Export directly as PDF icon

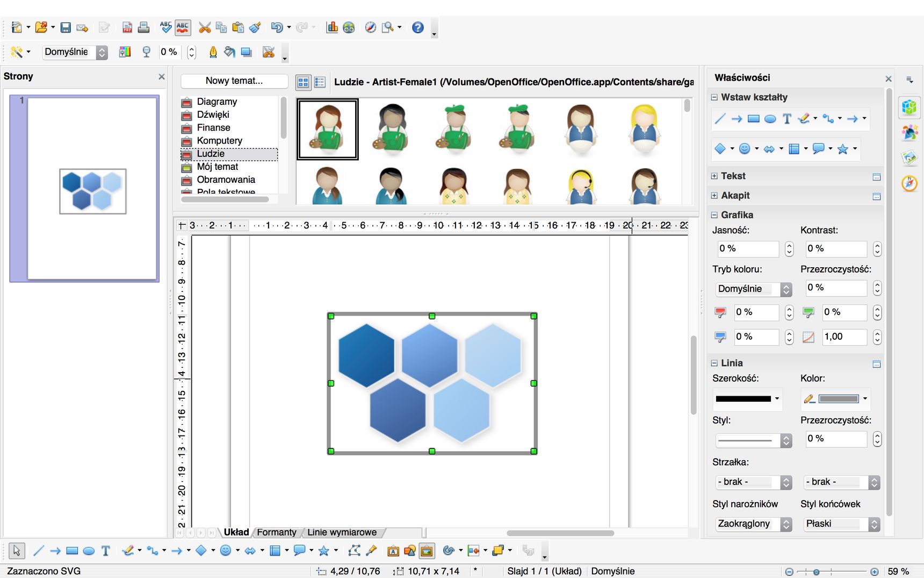point(127,27)
